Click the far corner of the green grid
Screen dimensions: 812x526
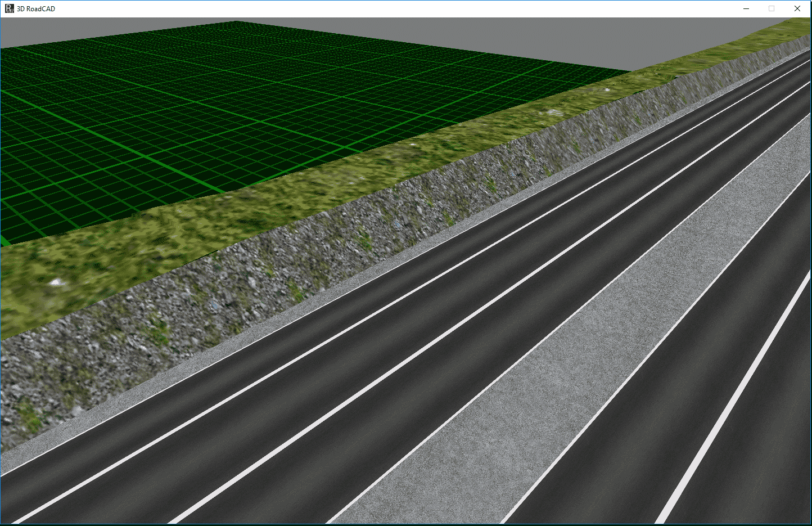tap(237, 23)
